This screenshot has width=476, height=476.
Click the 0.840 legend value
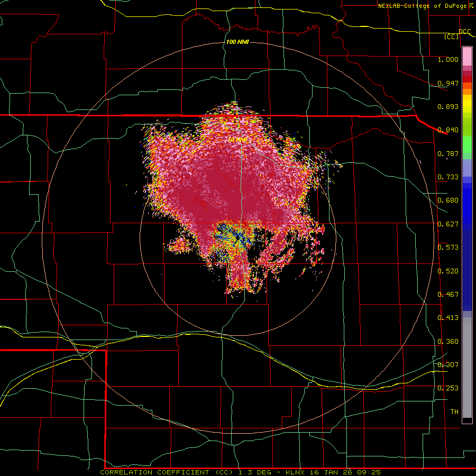tap(448, 130)
